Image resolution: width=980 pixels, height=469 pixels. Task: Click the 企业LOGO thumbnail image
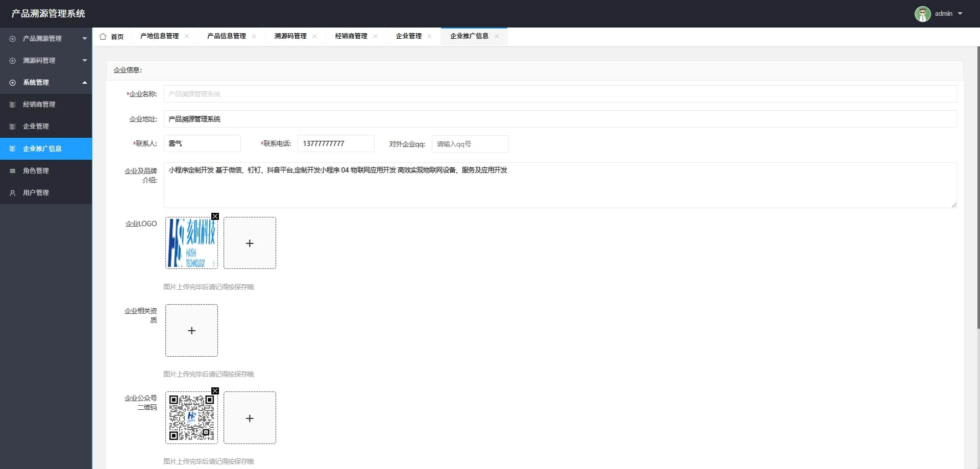[191, 243]
